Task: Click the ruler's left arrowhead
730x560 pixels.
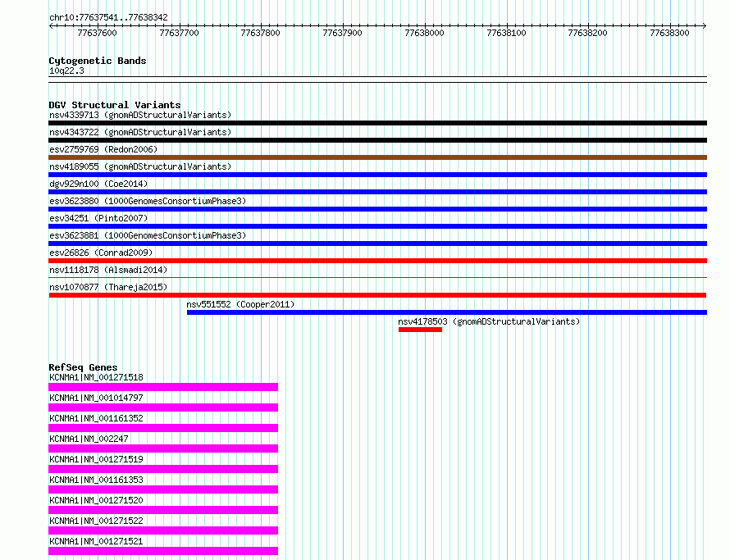Action: click(x=51, y=26)
